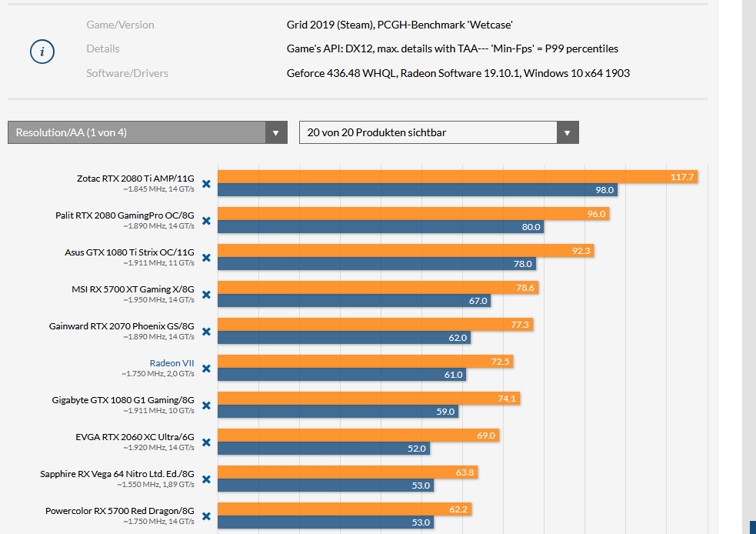Screen dimensions: 756x534
Task: Hide Sapphire RX Vega 64 via X toggle
Action: point(206,479)
